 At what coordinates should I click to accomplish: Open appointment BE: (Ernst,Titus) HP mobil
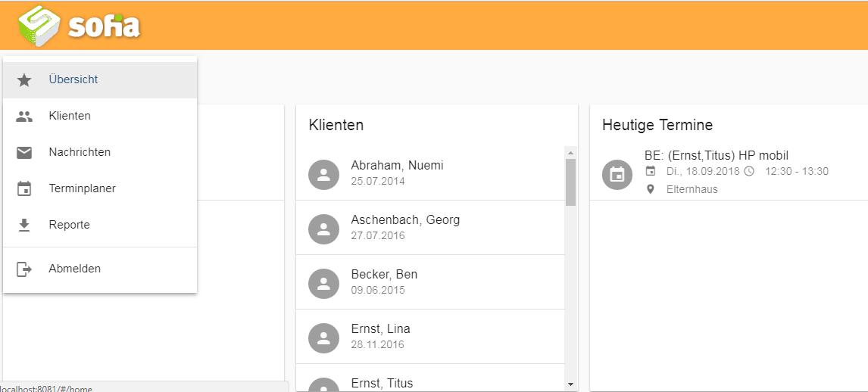click(x=716, y=156)
